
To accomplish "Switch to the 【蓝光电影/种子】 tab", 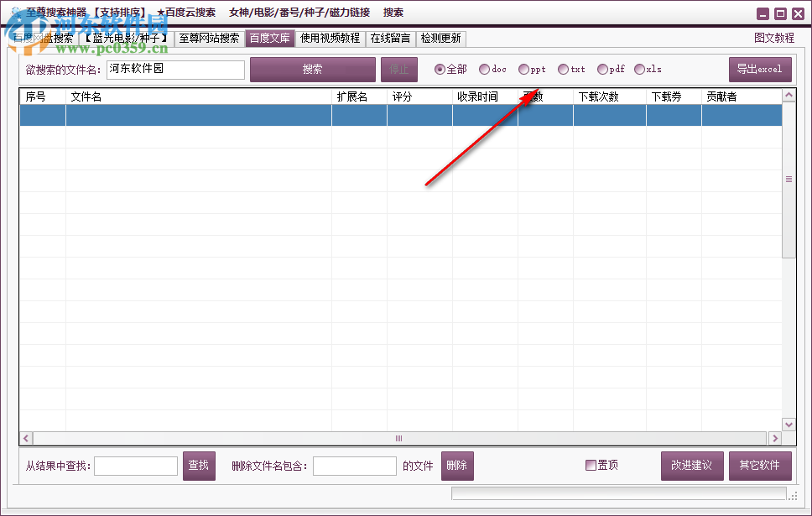I will tap(127, 39).
